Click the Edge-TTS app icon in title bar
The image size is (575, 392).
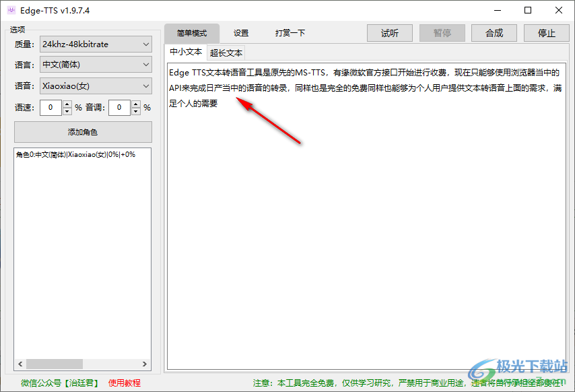click(11, 10)
